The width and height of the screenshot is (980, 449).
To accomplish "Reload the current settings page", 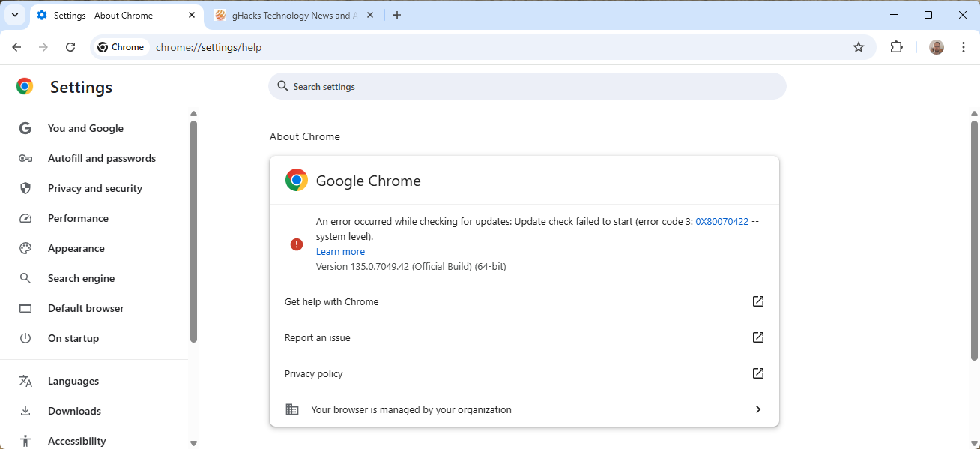I will tap(70, 46).
